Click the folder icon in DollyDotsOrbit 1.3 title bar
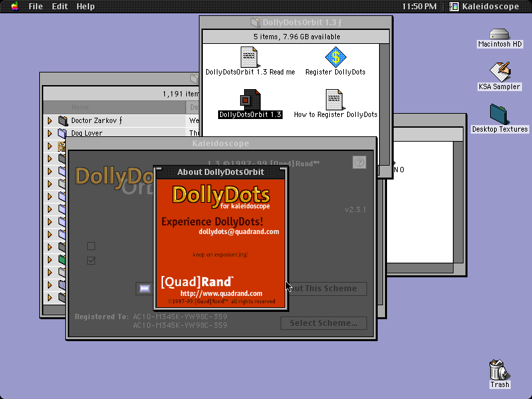532x399 pixels. tap(255, 23)
